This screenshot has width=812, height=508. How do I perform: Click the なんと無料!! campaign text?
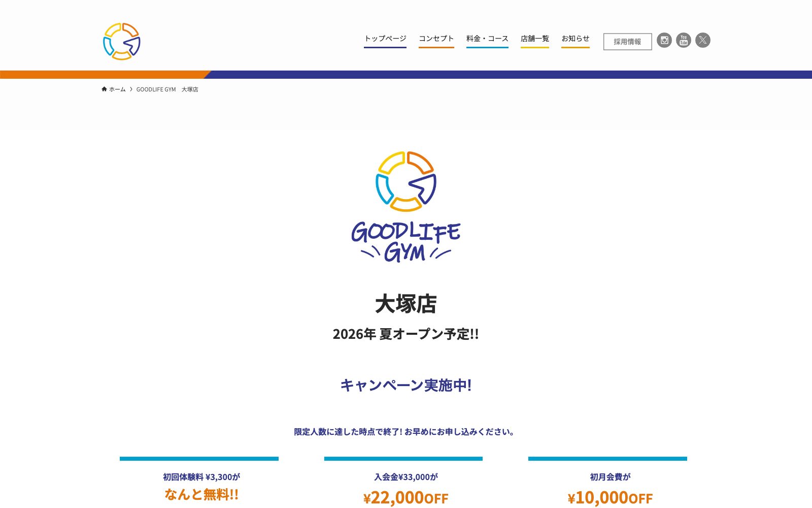point(201,494)
